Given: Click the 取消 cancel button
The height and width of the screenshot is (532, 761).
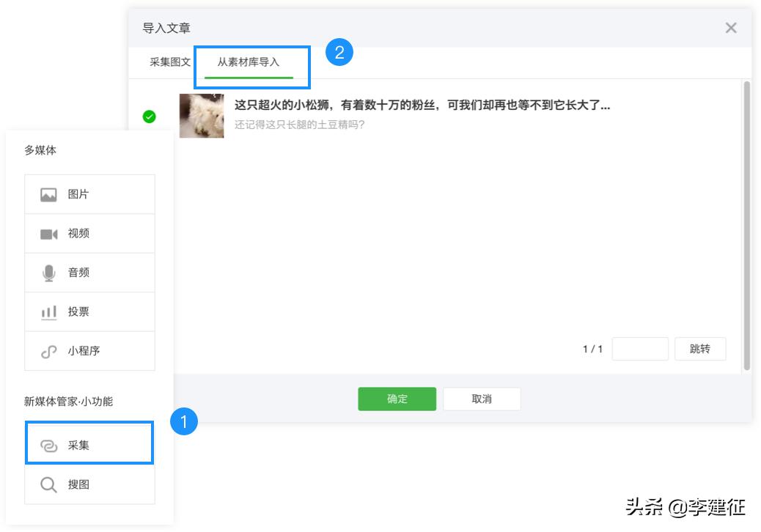Looking at the screenshot, I should pos(482,399).
